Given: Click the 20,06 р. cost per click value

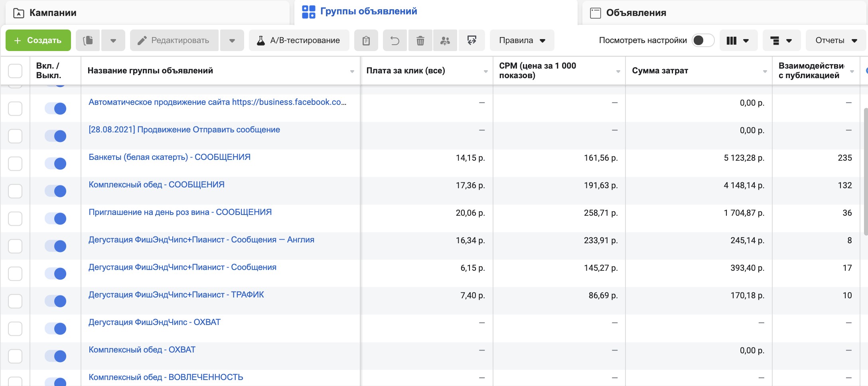Looking at the screenshot, I should coord(470,213).
